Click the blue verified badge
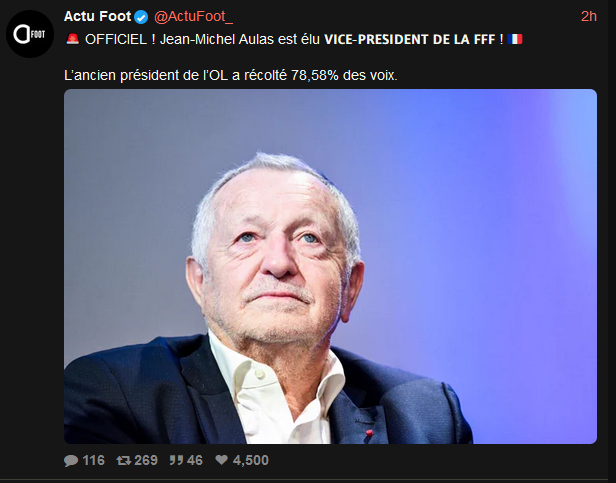 point(141,17)
